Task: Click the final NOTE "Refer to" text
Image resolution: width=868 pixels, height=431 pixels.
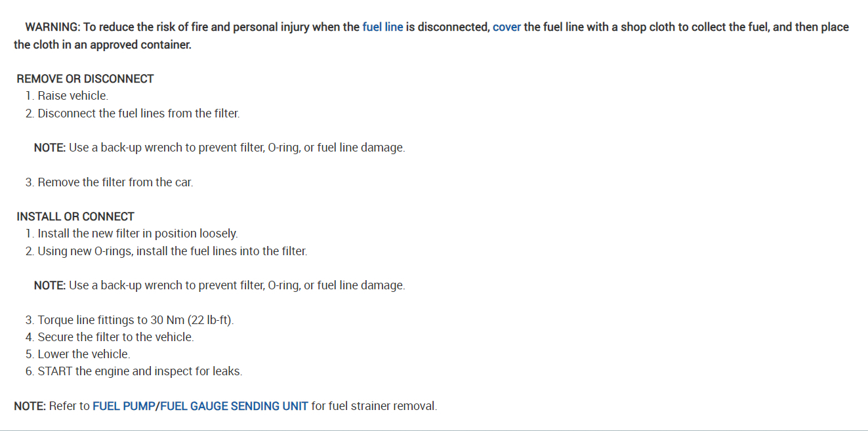Action: pos(69,406)
